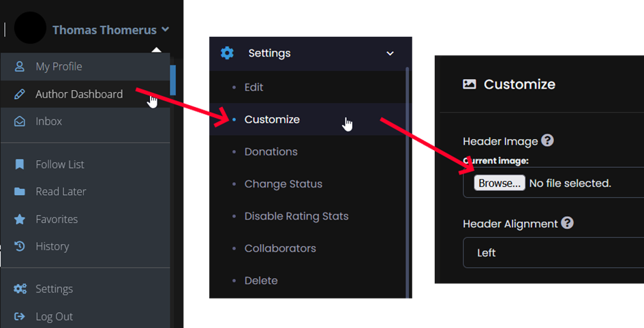The image size is (644, 328).
Task: Select Log Out in user menu
Action: (85, 316)
